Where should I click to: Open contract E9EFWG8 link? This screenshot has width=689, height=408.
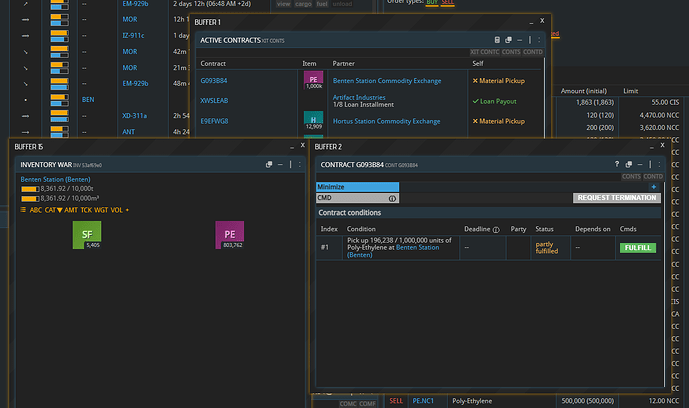coord(214,121)
